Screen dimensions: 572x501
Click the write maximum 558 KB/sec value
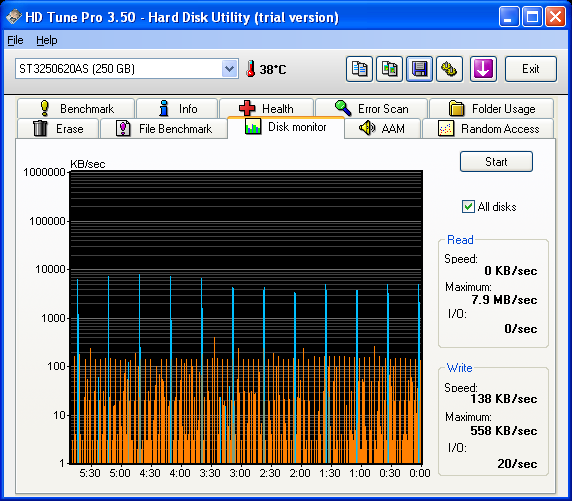pyautogui.click(x=503, y=431)
